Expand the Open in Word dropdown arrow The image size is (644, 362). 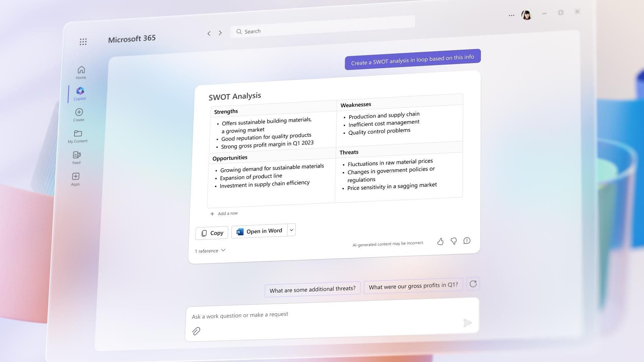pyautogui.click(x=291, y=230)
